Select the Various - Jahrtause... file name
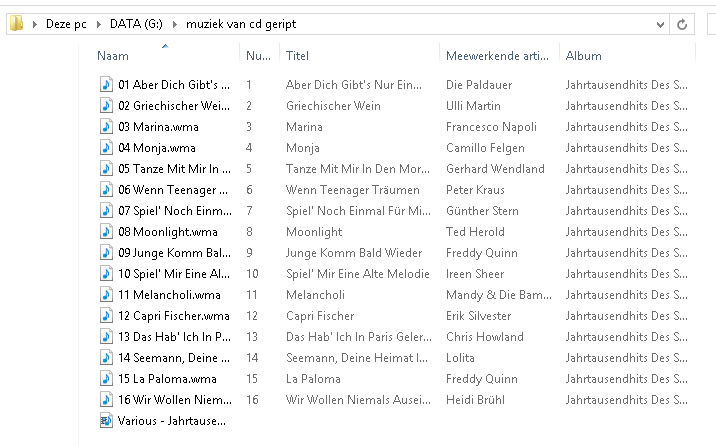Viewport: 716px width, 446px height. coord(172,420)
